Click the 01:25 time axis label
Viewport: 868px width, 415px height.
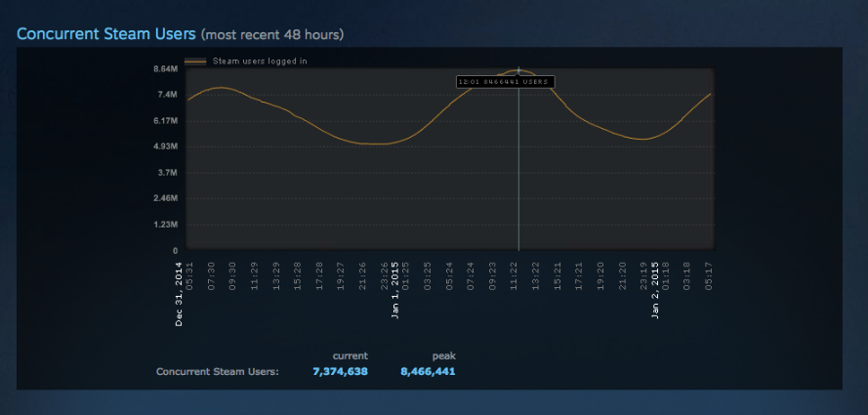[x=406, y=275]
